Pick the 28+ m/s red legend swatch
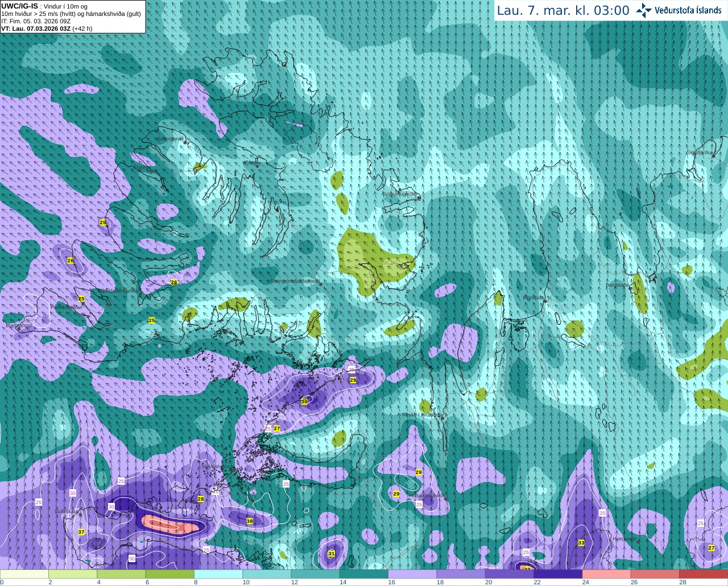Image resolution: width=728 pixels, height=586 pixels. [x=704, y=574]
